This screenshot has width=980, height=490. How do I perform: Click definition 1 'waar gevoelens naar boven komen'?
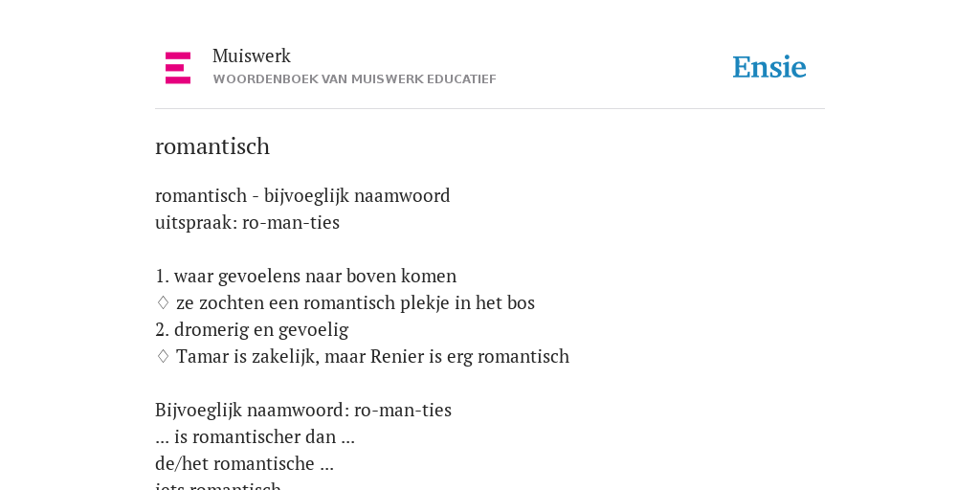pyautogui.click(x=305, y=276)
